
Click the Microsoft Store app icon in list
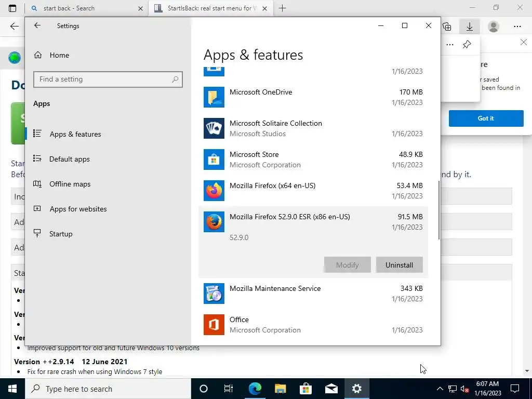(214, 159)
